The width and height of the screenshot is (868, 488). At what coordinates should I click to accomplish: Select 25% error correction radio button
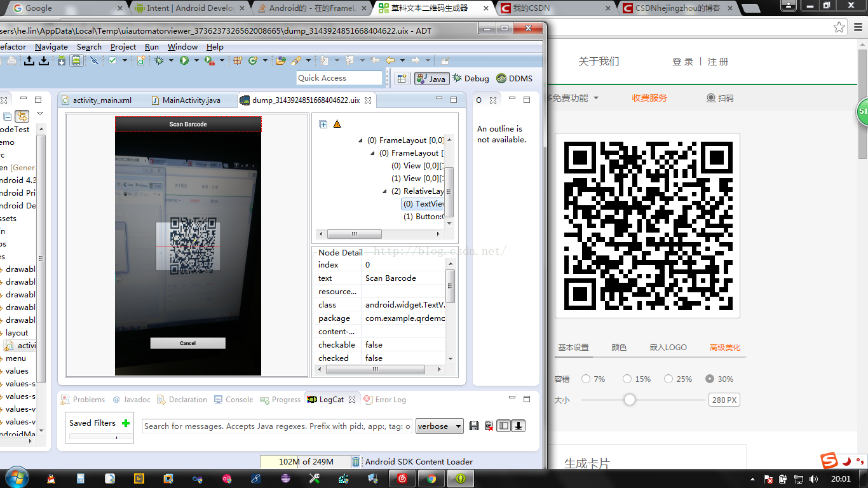point(668,379)
